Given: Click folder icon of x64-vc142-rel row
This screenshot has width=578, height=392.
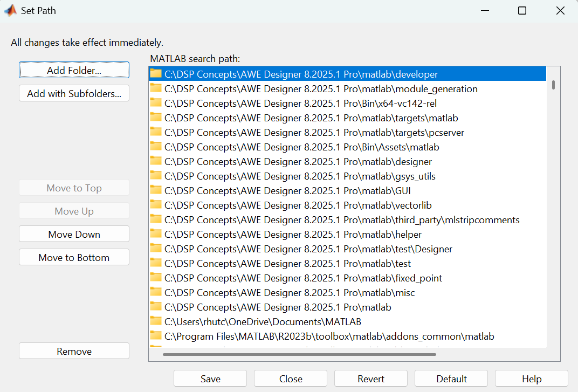Looking at the screenshot, I should 156,103.
